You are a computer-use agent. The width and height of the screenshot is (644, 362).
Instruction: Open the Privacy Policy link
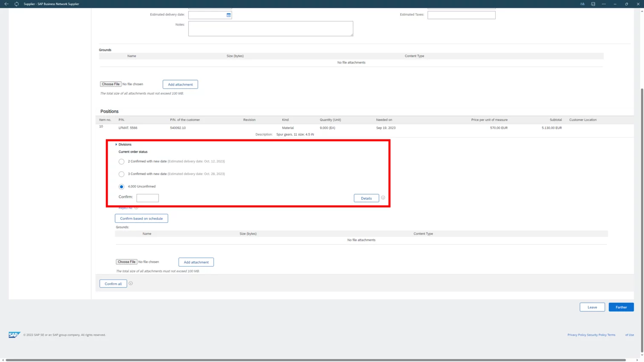coord(577,335)
